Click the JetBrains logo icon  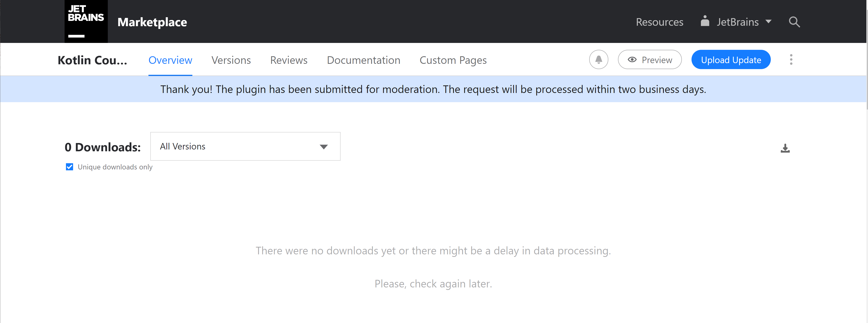pos(86,21)
